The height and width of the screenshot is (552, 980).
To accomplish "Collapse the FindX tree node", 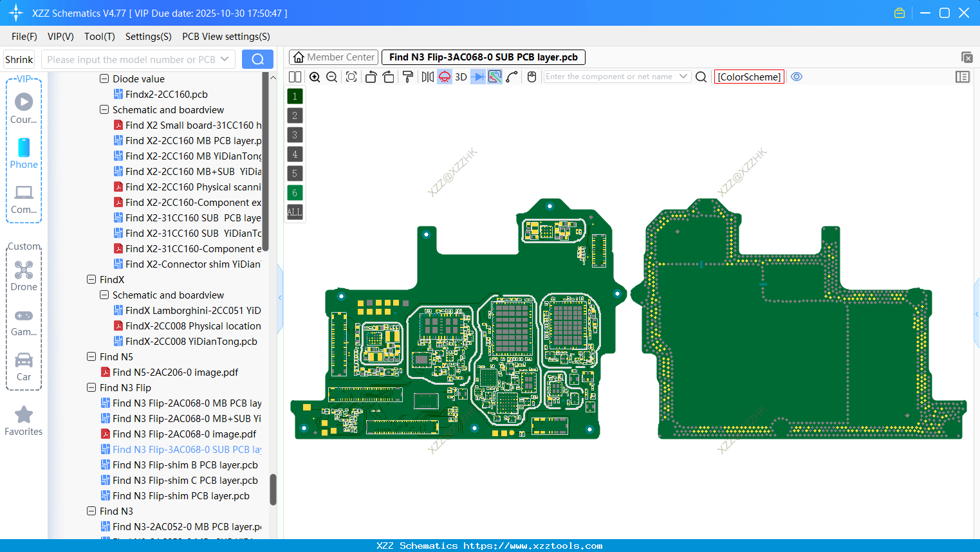I will coord(91,280).
